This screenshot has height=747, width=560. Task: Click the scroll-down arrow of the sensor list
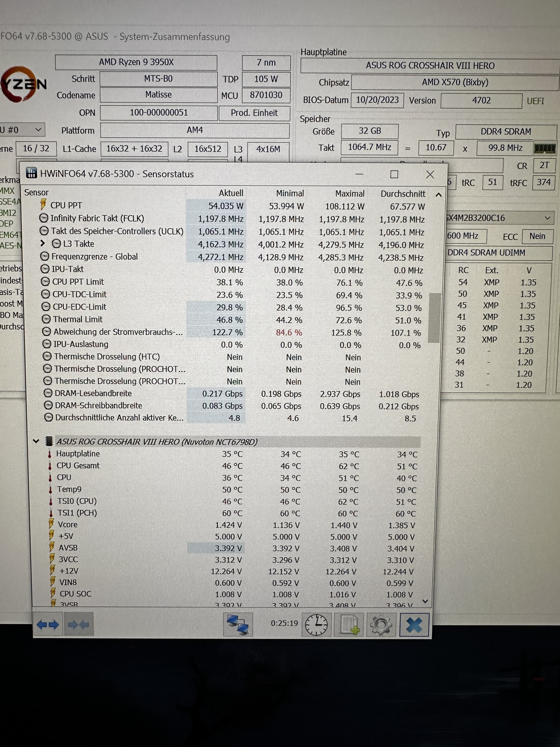click(425, 601)
